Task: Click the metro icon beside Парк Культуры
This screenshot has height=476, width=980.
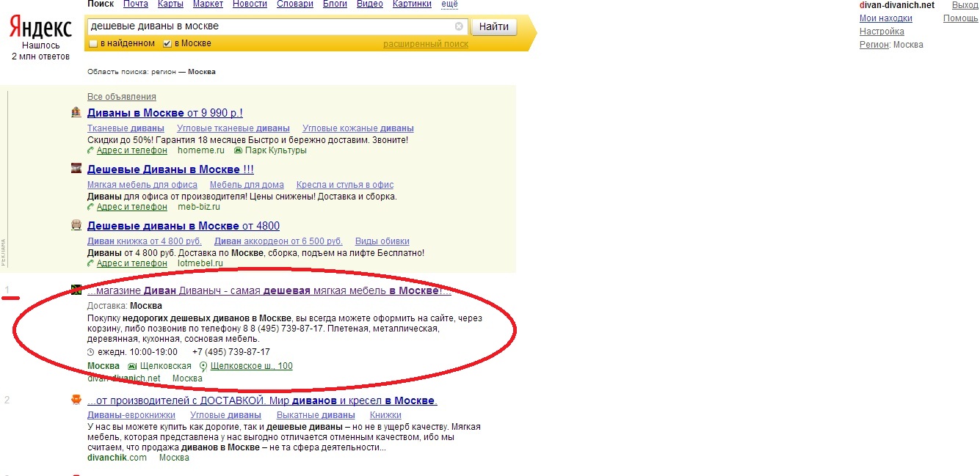Action: click(238, 150)
